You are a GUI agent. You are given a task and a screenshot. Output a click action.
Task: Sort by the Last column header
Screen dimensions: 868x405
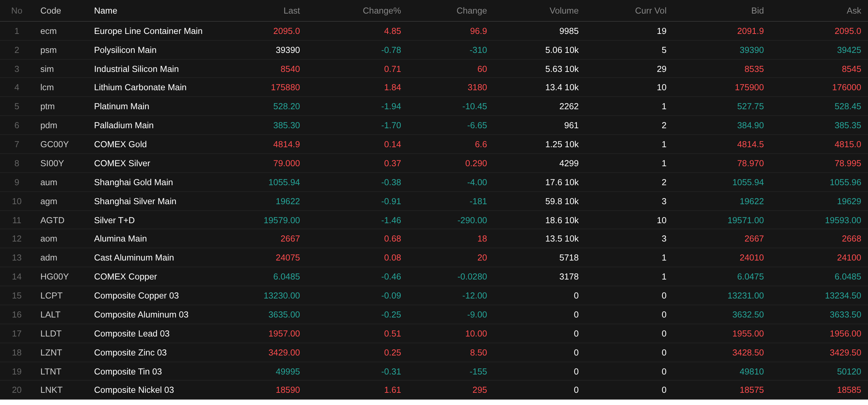(x=291, y=11)
